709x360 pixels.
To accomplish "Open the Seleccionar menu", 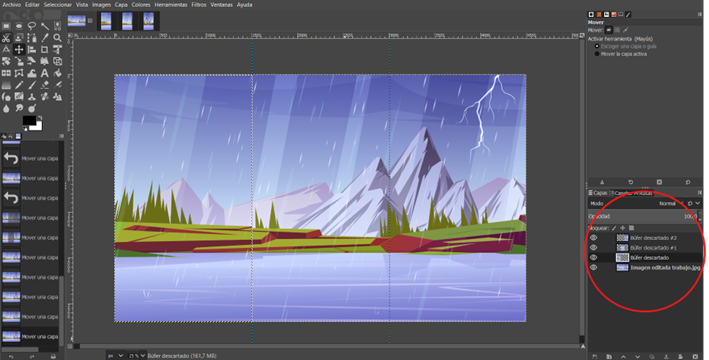I will tap(57, 5).
